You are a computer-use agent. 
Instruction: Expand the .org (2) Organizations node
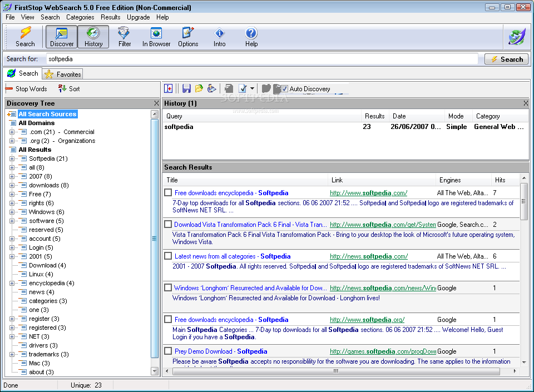pos(12,141)
